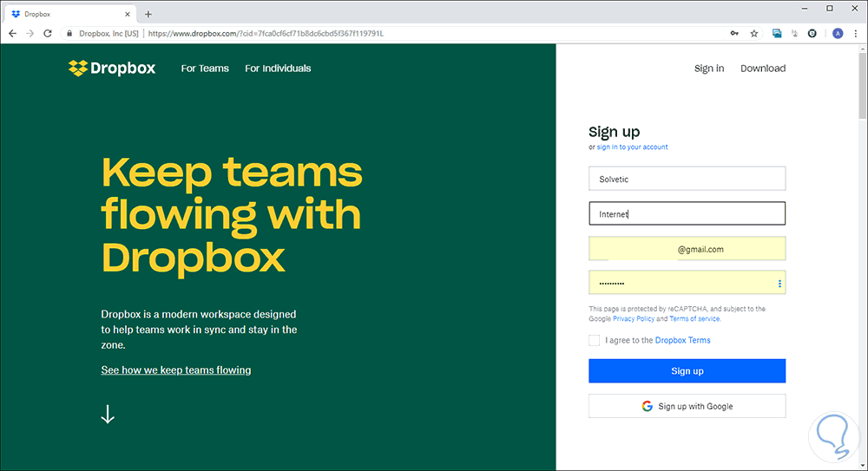Open the Dropbox Terms link

tap(682, 340)
